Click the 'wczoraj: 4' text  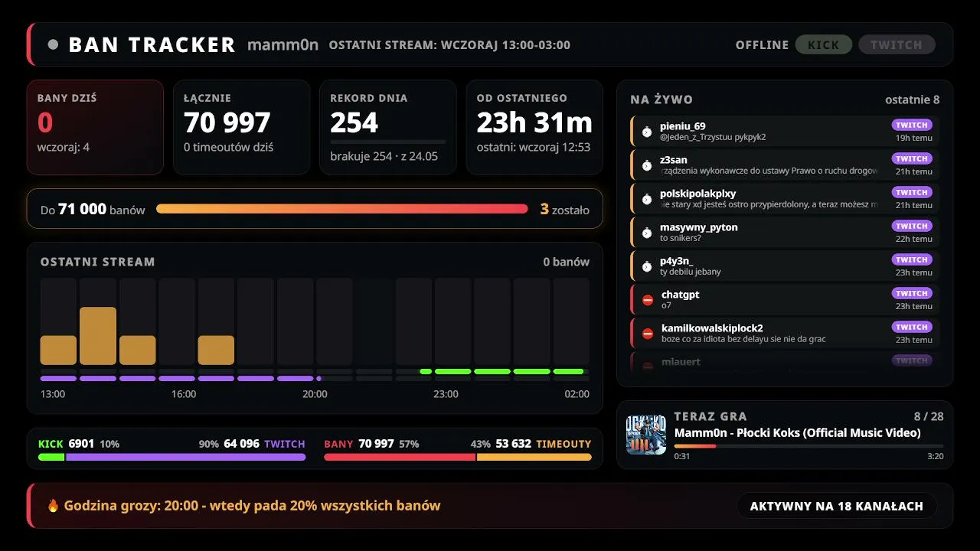pos(64,147)
